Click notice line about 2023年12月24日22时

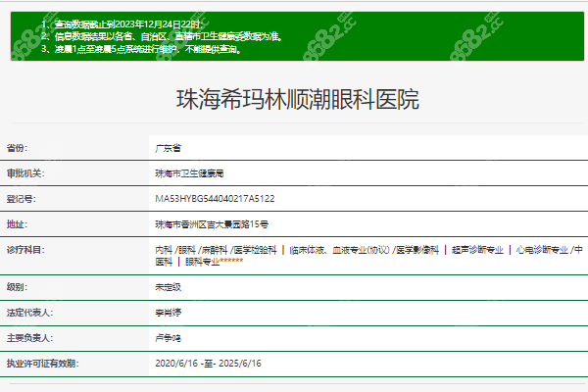click(x=122, y=24)
